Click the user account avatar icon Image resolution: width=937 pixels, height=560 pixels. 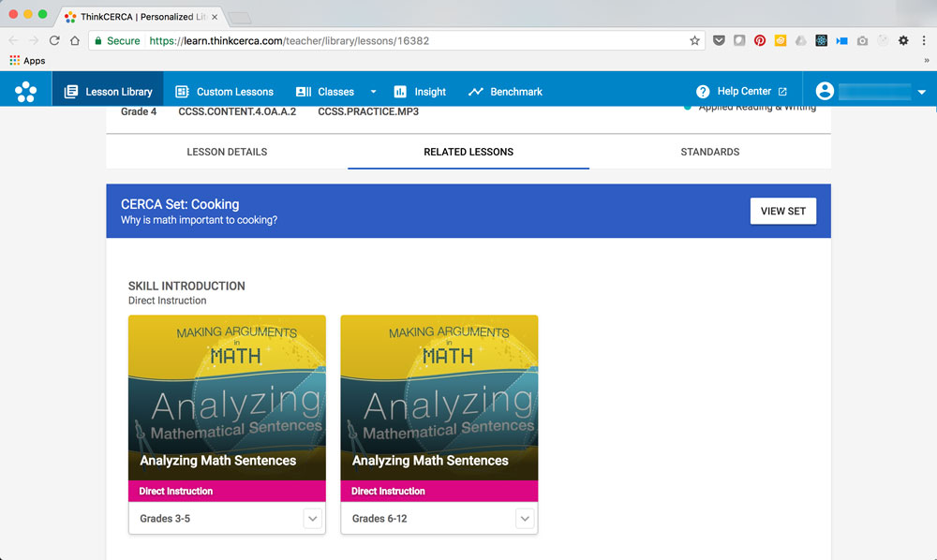pos(825,91)
